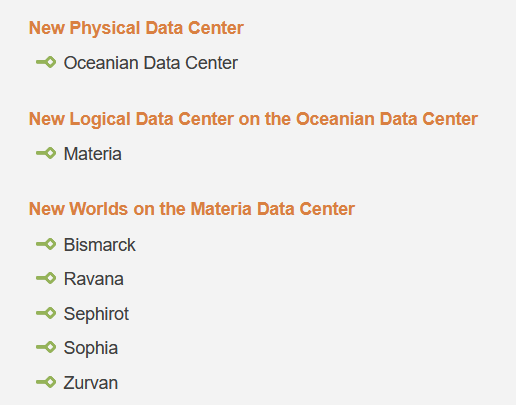The height and width of the screenshot is (405, 516).
Task: Click the New Worlds on Materia heading
Action: pyautogui.click(x=192, y=209)
